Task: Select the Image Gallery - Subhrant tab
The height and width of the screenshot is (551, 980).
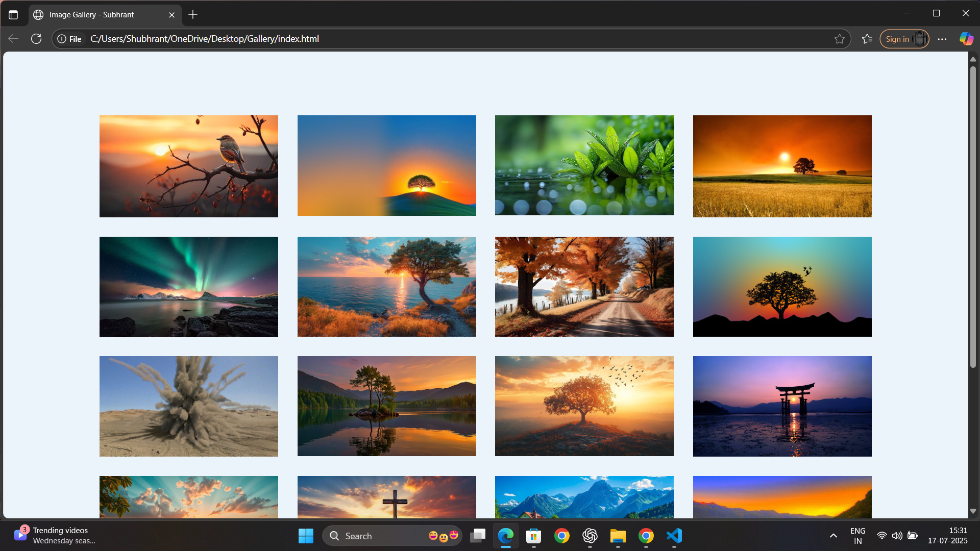Action: tap(92, 15)
